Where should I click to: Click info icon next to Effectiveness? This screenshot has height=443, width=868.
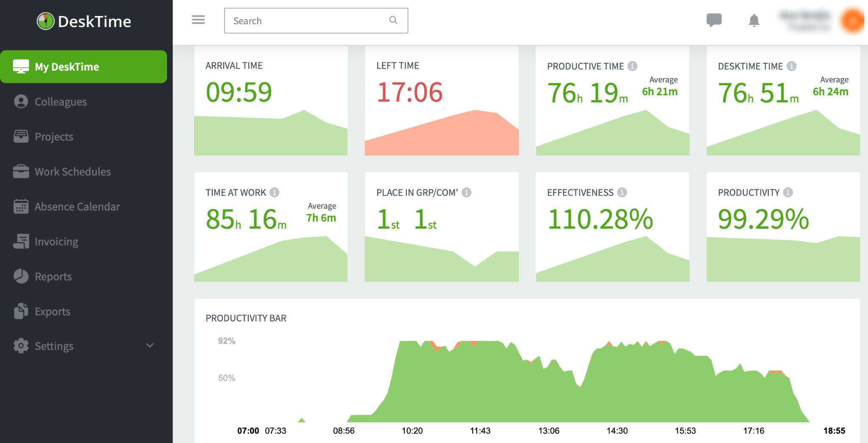[x=622, y=192]
